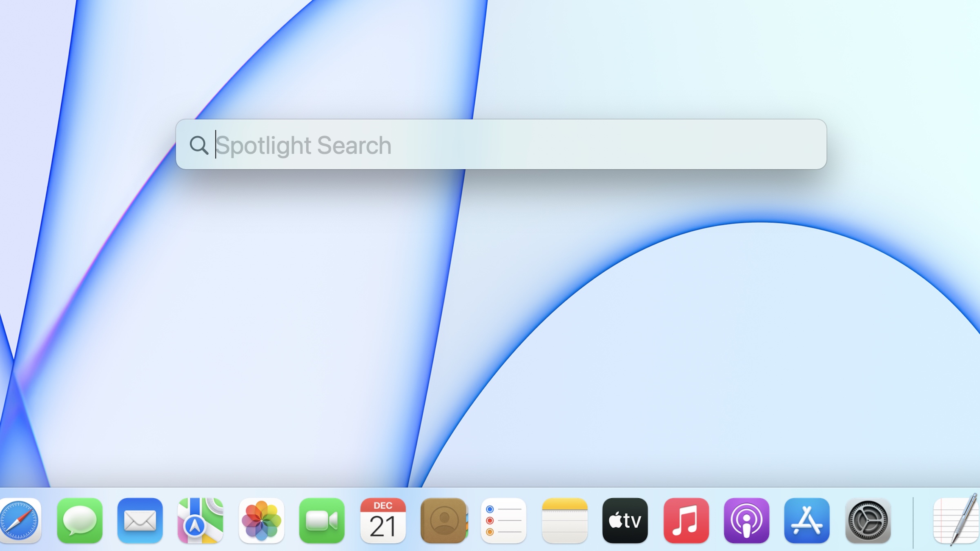Open the Mail app
Screen dimensions: 980x551
pyautogui.click(x=140, y=520)
